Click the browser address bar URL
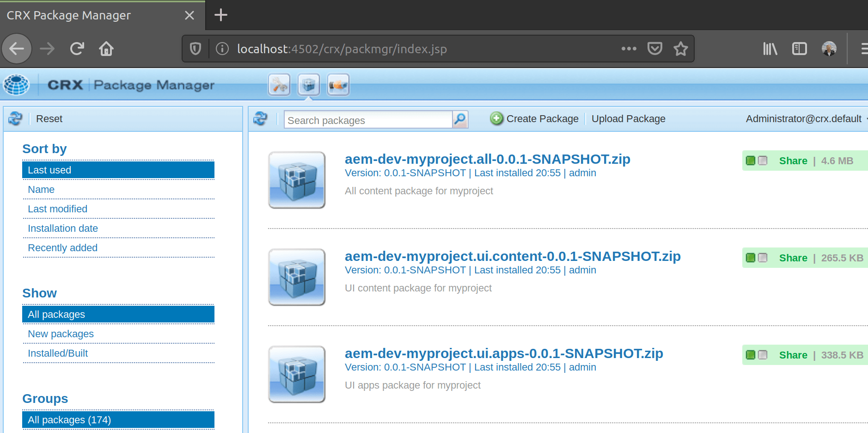 342,49
